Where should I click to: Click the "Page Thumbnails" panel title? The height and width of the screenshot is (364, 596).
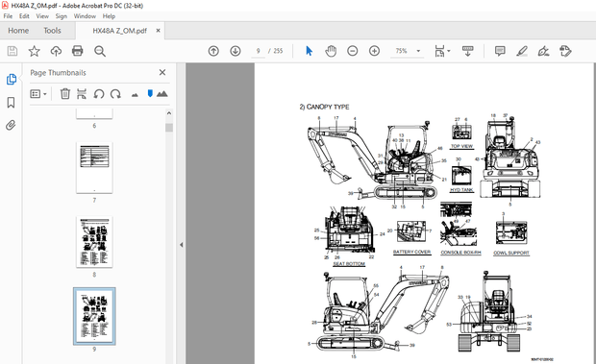tap(58, 72)
